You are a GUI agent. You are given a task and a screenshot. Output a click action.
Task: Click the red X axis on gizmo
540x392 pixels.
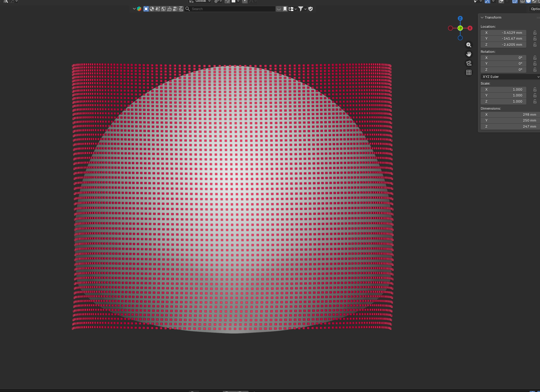(470, 28)
